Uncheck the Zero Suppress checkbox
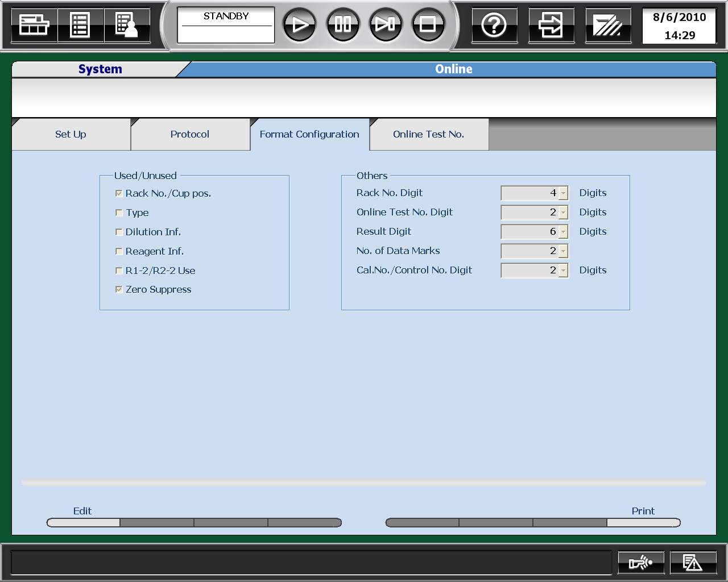This screenshot has height=582, width=728. pos(119,289)
